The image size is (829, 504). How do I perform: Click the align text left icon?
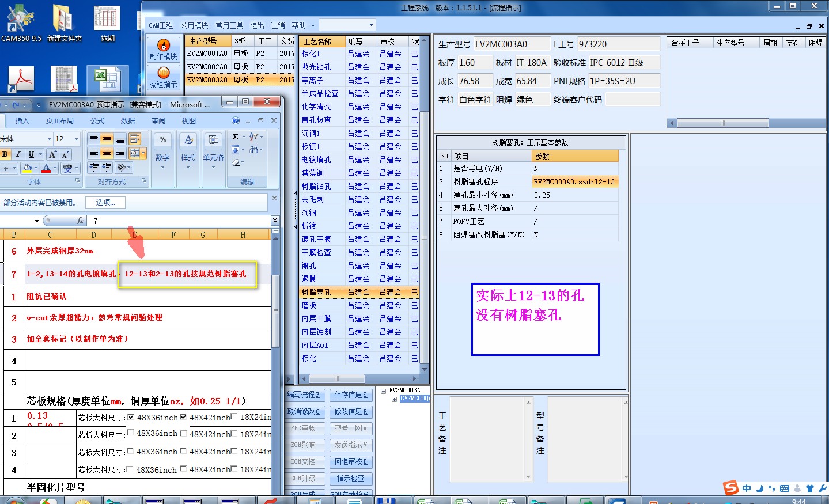(x=94, y=153)
